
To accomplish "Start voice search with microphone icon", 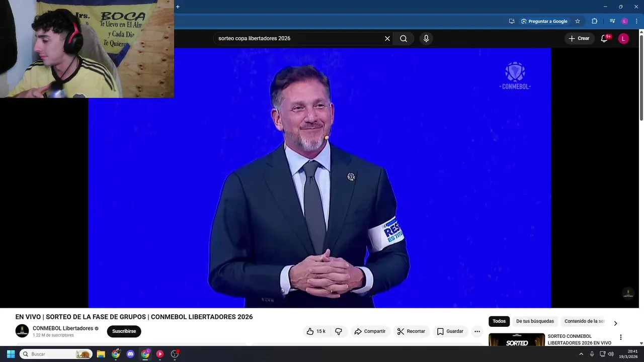I will click(426, 38).
